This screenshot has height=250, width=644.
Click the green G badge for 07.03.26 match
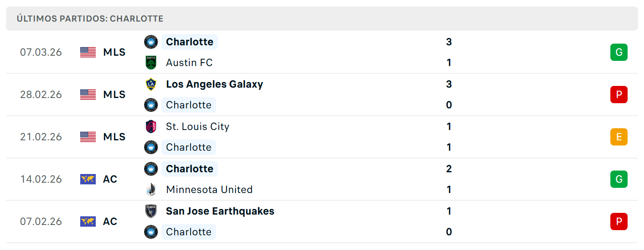point(619,52)
